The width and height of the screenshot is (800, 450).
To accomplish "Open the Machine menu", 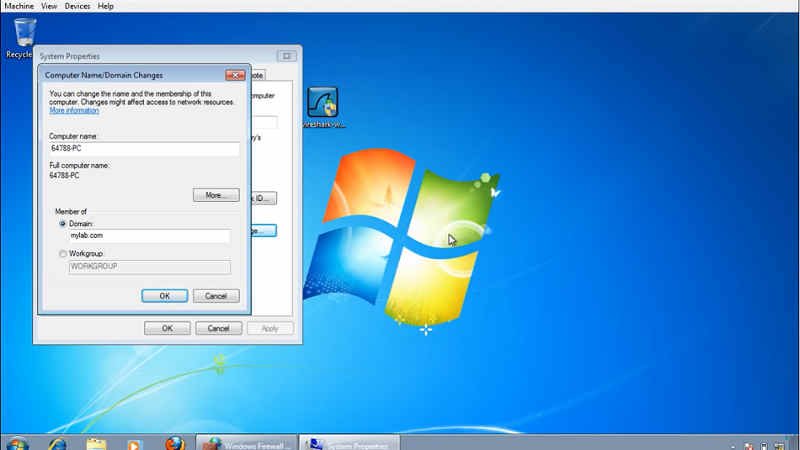I will point(19,6).
